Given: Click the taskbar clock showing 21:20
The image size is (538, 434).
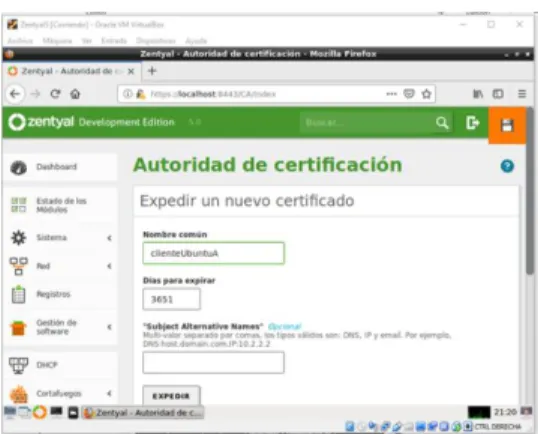Looking at the screenshot, I should click(505, 412).
